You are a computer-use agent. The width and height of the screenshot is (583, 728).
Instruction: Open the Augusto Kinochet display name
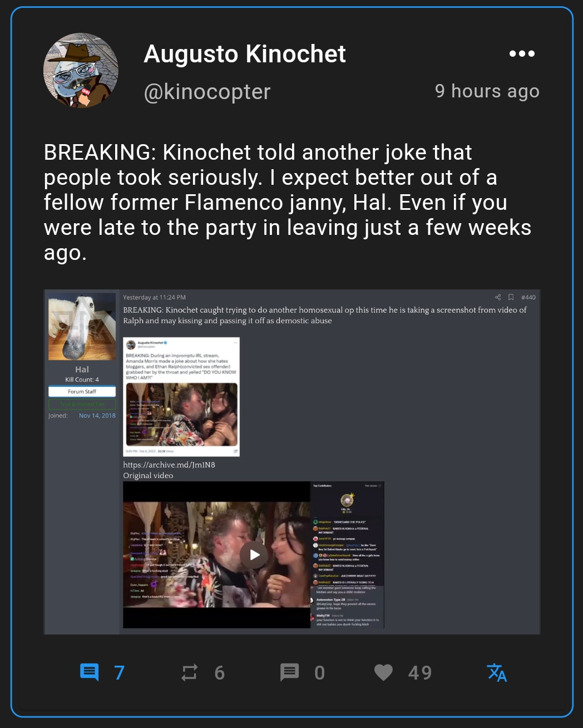coord(245,54)
